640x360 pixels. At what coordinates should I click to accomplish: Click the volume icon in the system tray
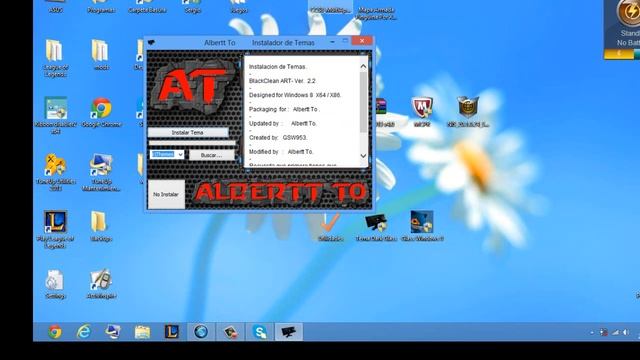[626, 333]
